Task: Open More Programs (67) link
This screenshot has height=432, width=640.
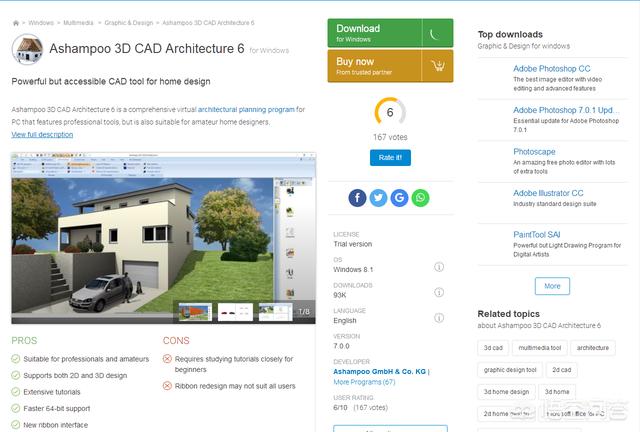Action: pyautogui.click(x=364, y=382)
